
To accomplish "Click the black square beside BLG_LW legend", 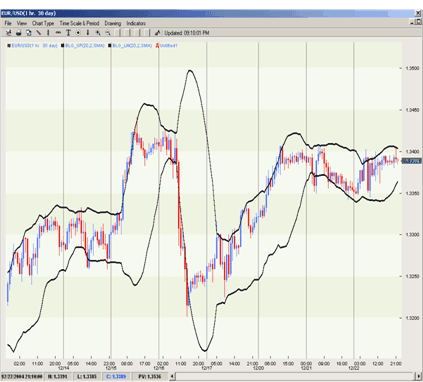I will (x=110, y=46).
